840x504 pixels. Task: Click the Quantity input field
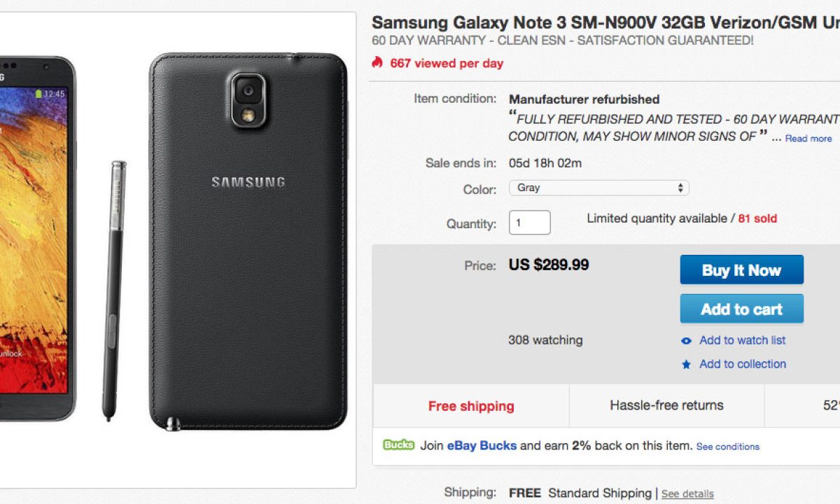coord(529,223)
